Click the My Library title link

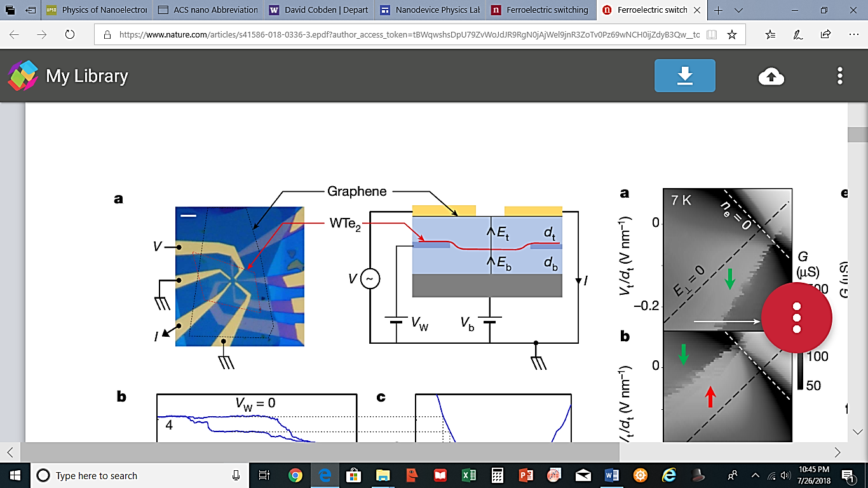pyautogui.click(x=86, y=76)
